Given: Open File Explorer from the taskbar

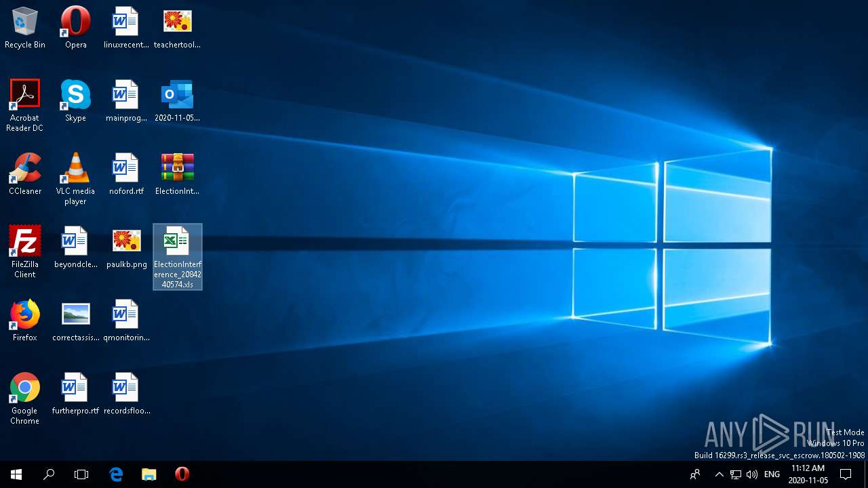Looking at the screenshot, I should 149,474.
